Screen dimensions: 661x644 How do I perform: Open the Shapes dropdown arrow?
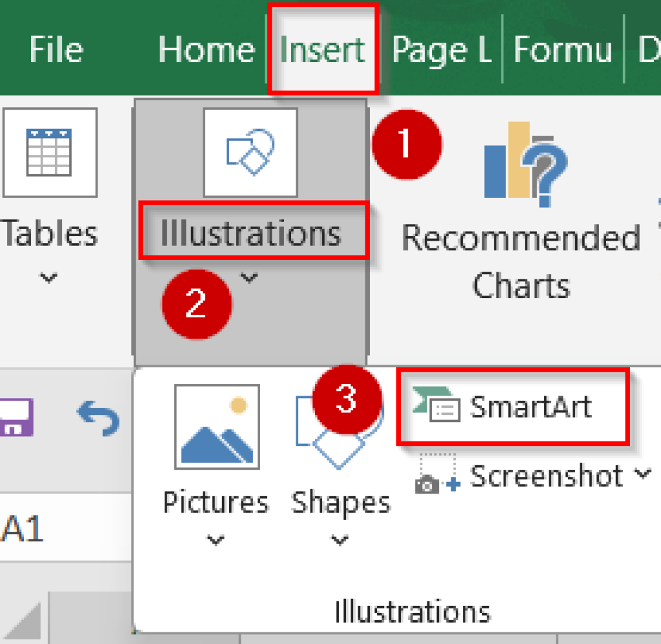(x=340, y=540)
